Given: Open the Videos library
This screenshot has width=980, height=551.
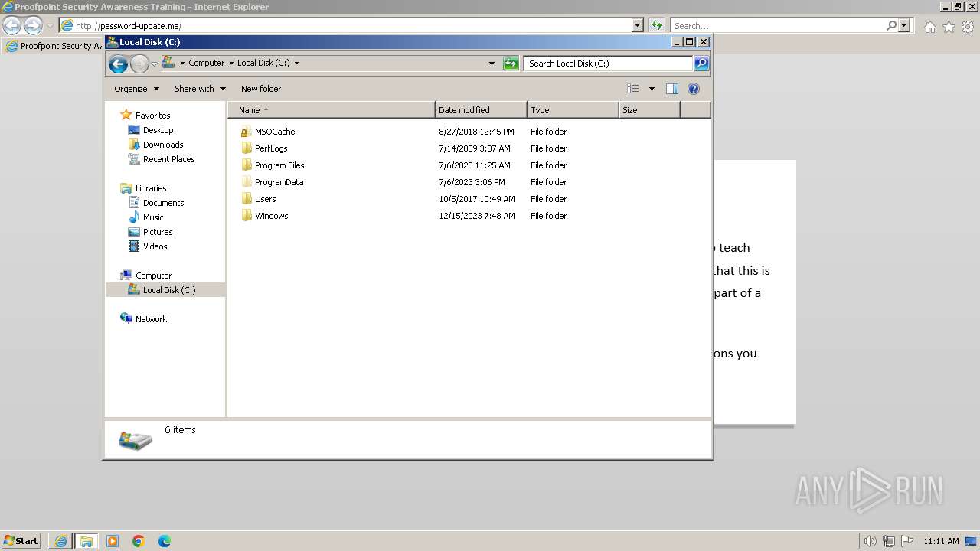Looking at the screenshot, I should point(155,246).
